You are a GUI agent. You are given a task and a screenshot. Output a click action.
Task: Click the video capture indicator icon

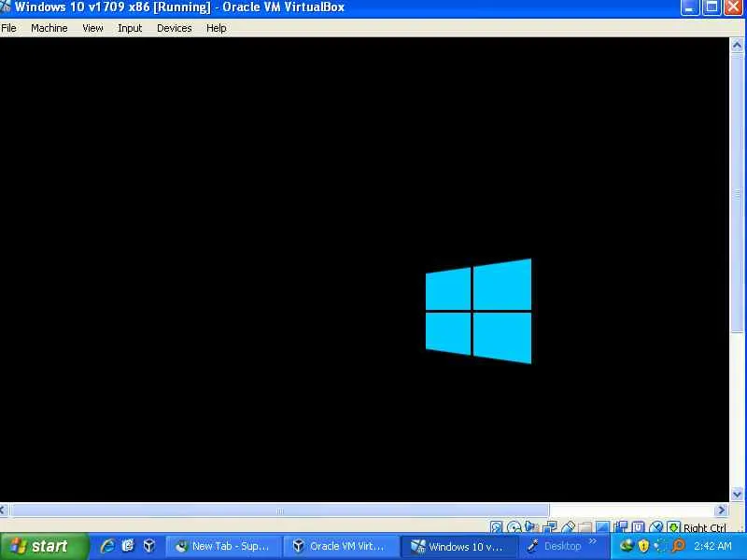(x=621, y=527)
